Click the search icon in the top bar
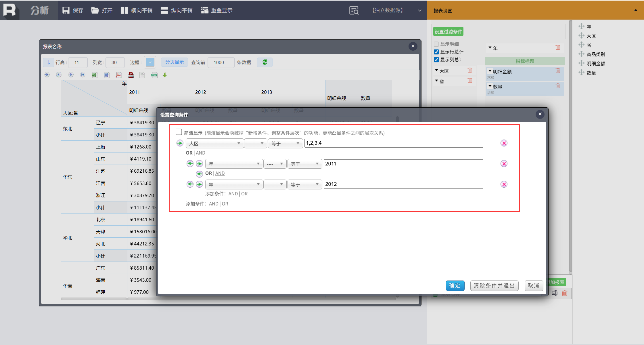Viewport: 644px width, 345px height. (x=354, y=10)
